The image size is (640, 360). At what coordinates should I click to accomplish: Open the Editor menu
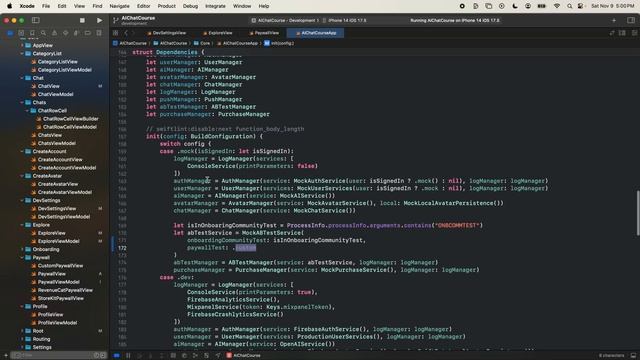click(x=143, y=6)
